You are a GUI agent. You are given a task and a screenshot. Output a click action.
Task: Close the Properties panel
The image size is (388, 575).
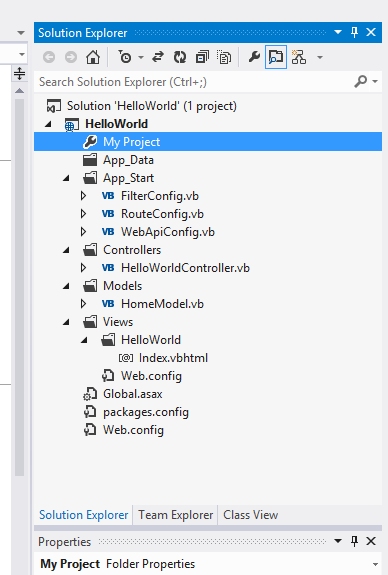[371, 541]
